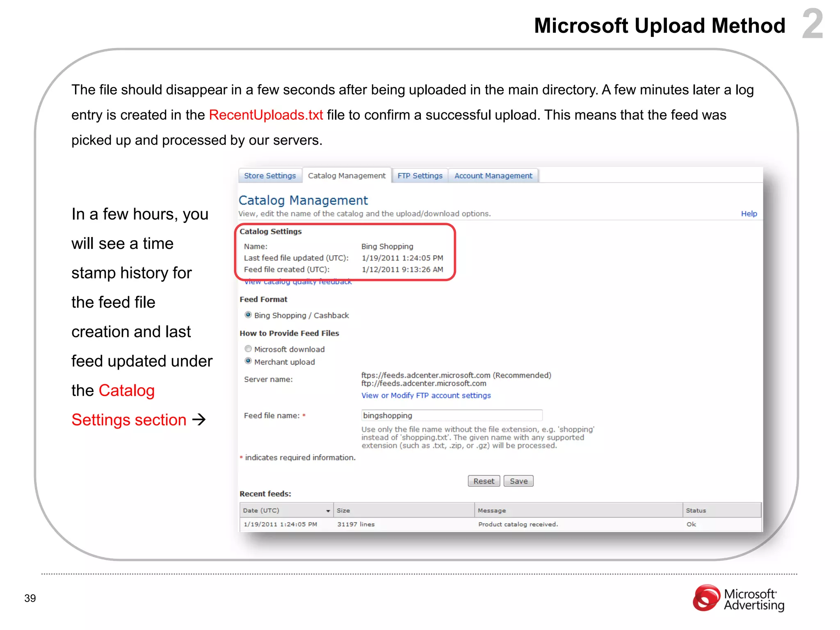Viewport: 840px width, 630px height.
Task: Click the page number 39
Action: click(30, 598)
